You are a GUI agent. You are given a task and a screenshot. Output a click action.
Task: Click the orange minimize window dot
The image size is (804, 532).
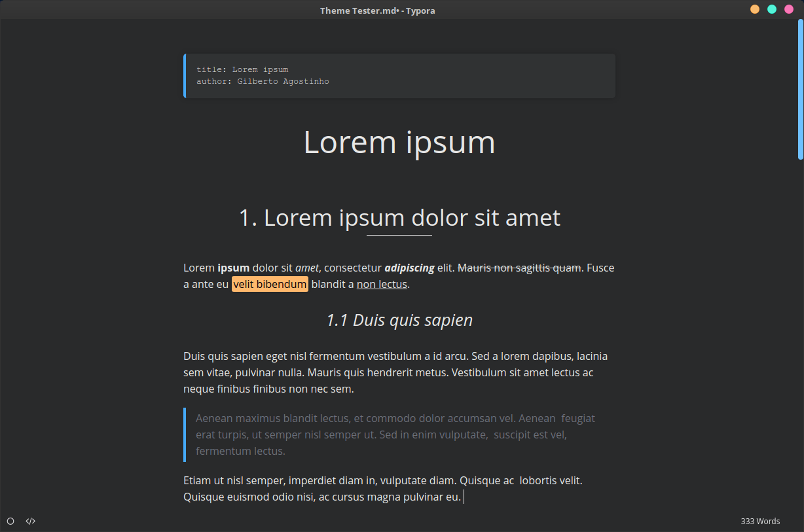755,9
